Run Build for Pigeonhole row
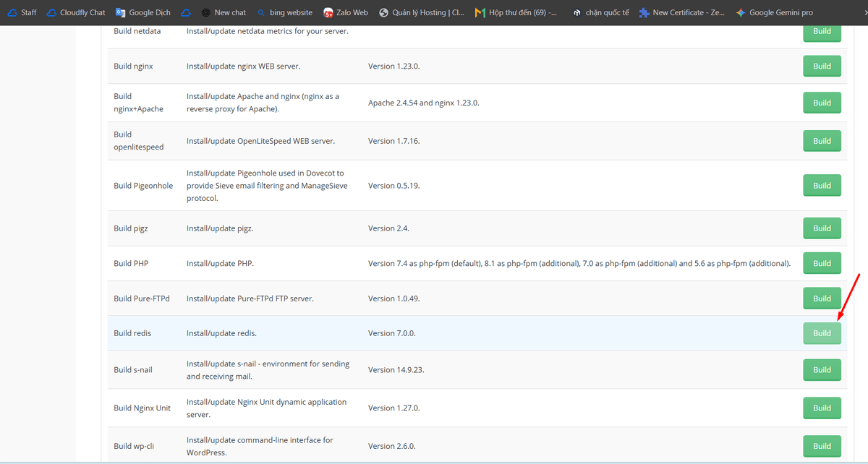 (822, 186)
